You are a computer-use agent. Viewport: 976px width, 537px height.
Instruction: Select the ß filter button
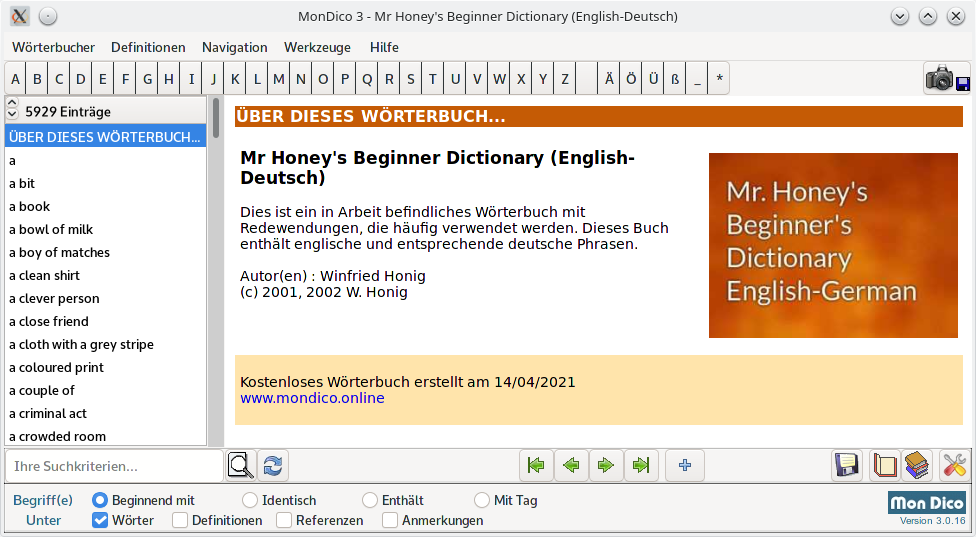675,79
